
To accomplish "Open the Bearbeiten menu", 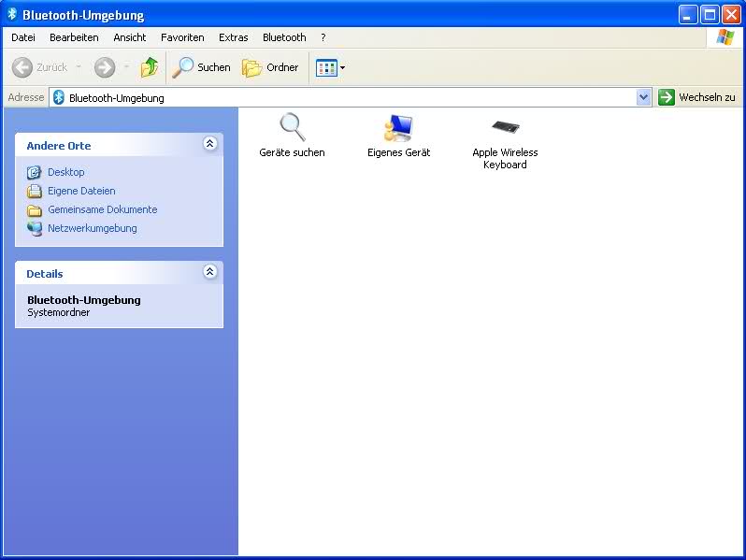I will [74, 37].
